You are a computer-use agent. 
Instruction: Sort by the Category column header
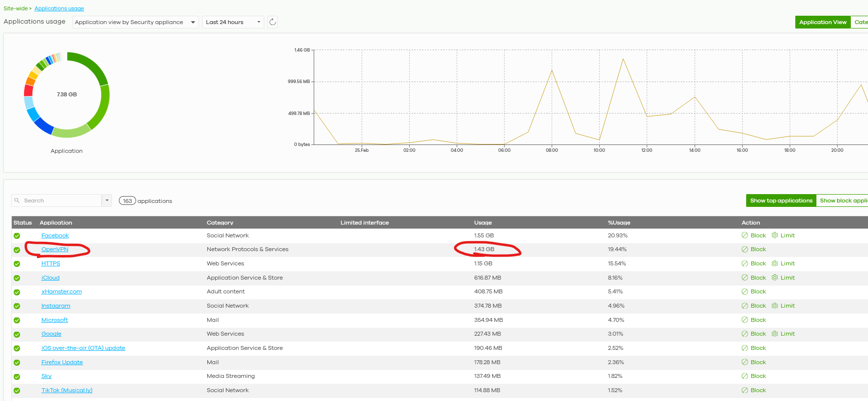pyautogui.click(x=220, y=223)
